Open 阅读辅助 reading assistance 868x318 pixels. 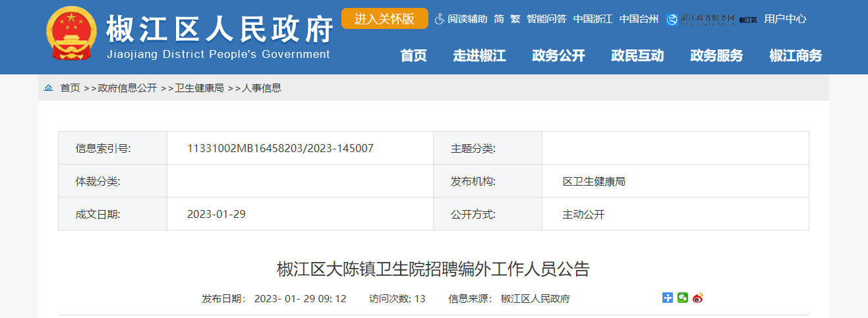[x=467, y=19]
